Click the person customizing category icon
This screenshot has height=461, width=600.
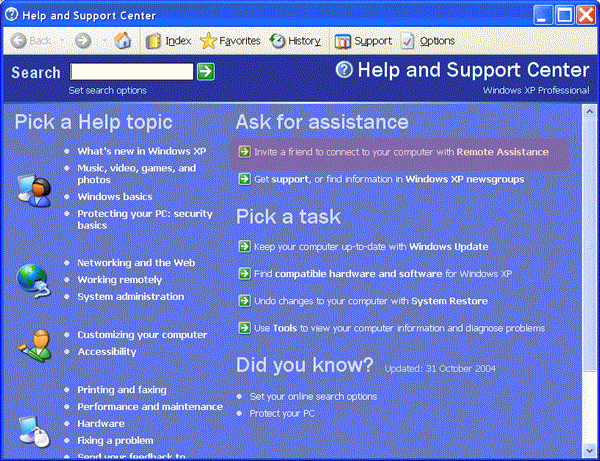[x=35, y=345]
